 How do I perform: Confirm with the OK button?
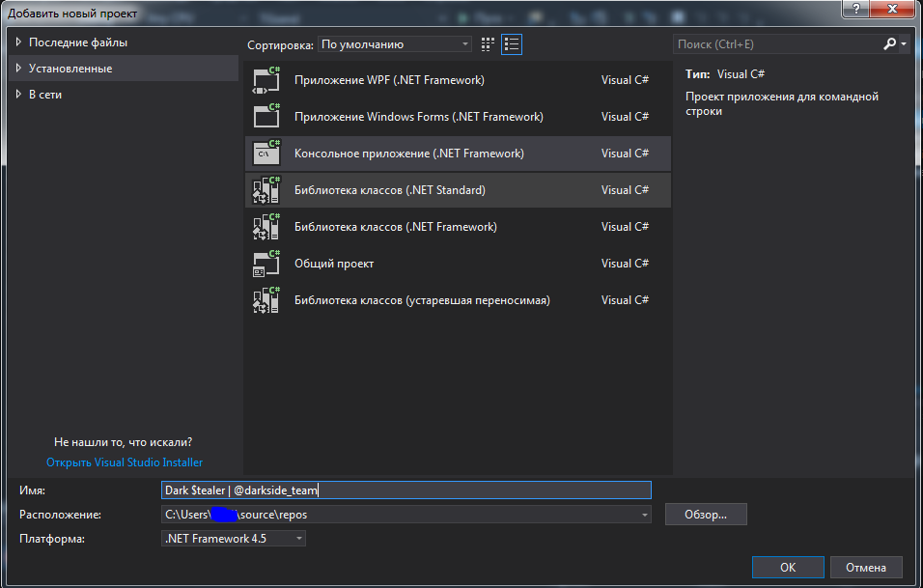click(x=788, y=568)
